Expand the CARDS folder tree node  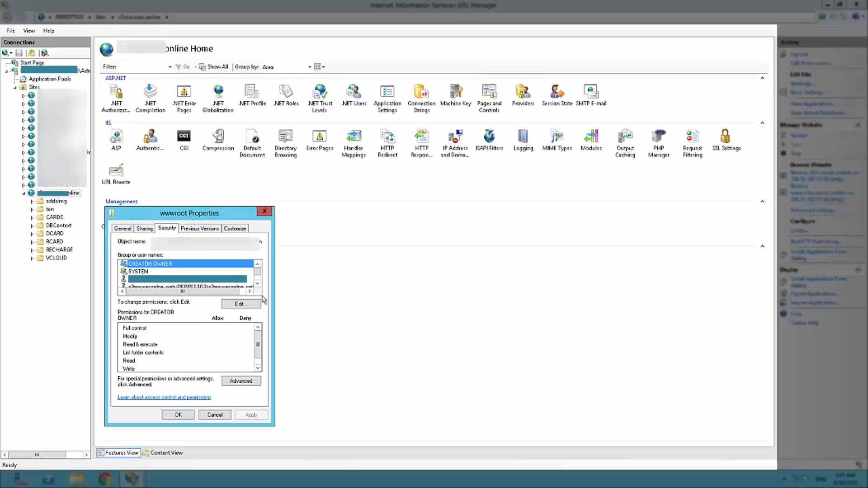click(x=32, y=217)
